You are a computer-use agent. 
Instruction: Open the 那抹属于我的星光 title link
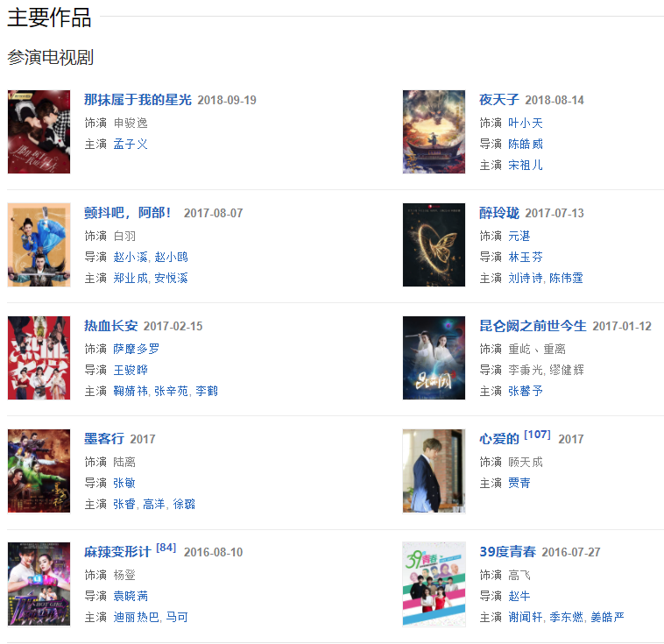click(x=138, y=100)
